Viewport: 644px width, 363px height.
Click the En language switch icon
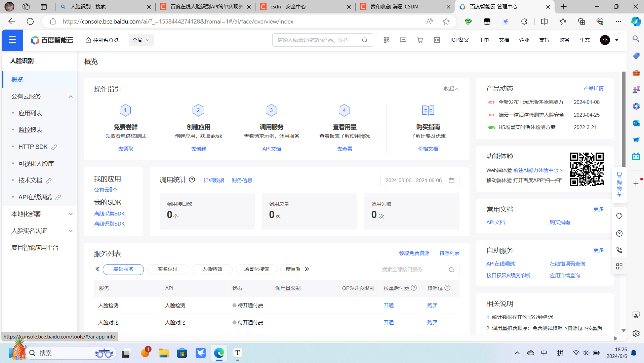point(437,40)
